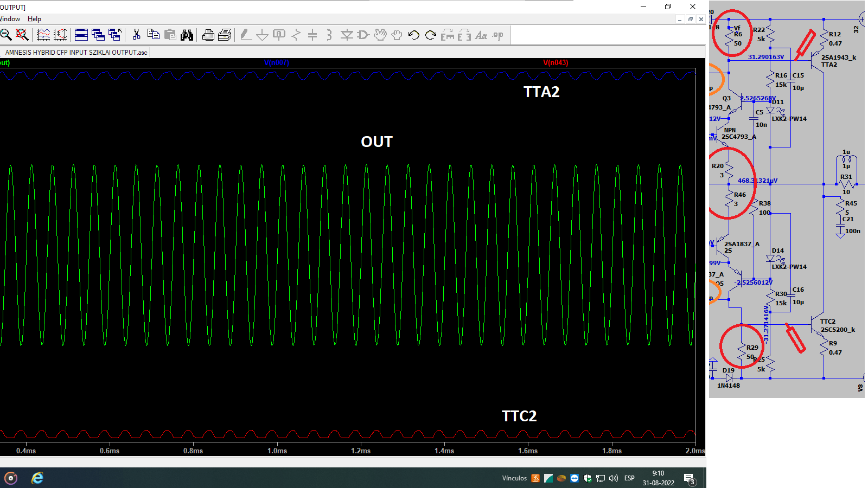Click the 1.4ms time axis label
This screenshot has width=868, height=488.
pos(444,451)
